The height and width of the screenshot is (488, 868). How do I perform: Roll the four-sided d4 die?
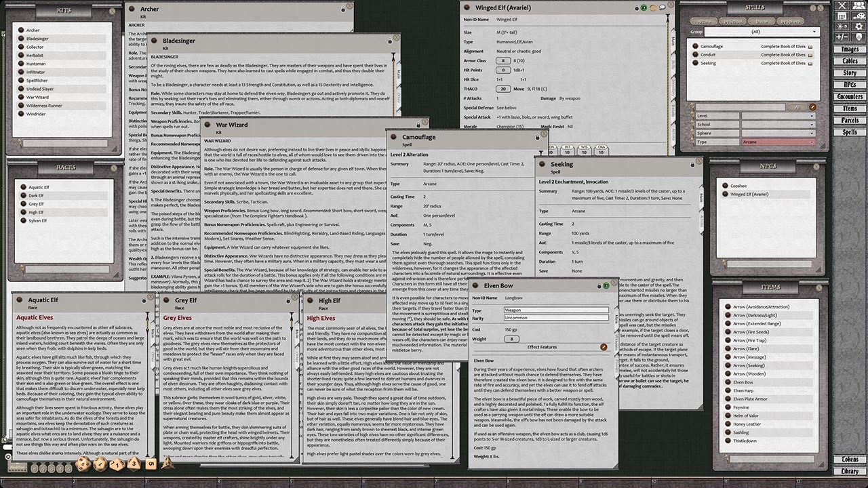point(167,466)
